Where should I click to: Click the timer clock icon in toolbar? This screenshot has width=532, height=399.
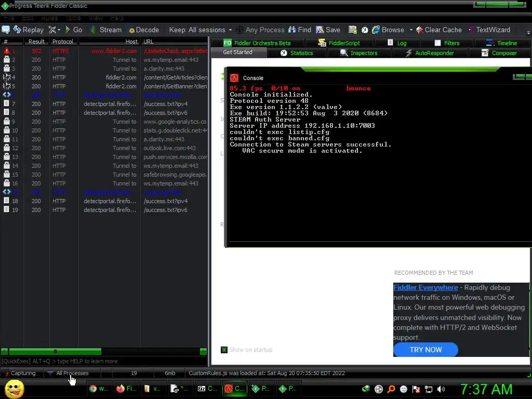coord(365,30)
